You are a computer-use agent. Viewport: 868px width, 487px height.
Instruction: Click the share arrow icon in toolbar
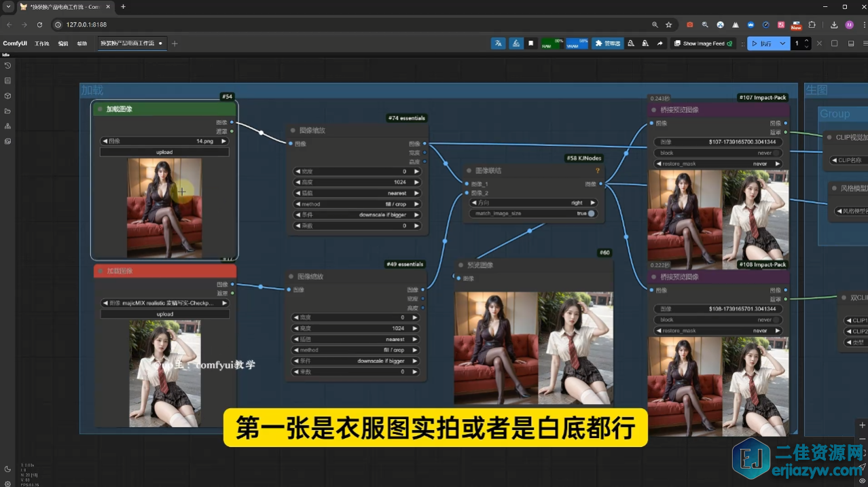click(659, 43)
